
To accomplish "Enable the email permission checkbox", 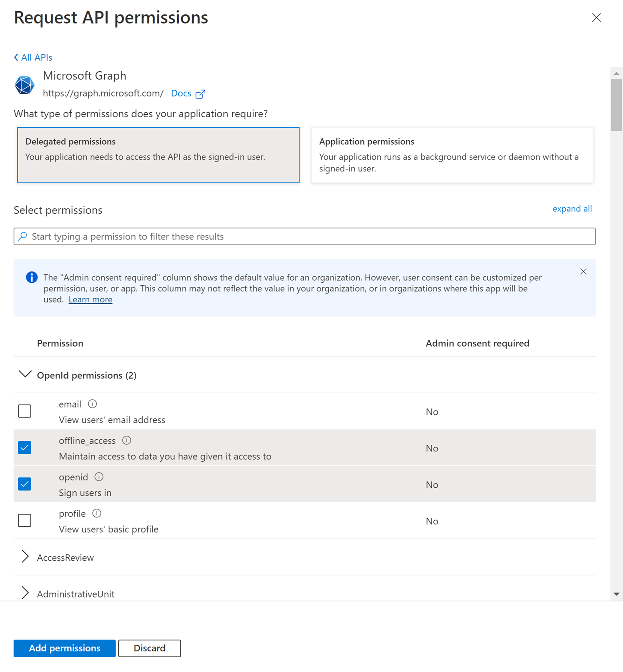I will [24, 411].
